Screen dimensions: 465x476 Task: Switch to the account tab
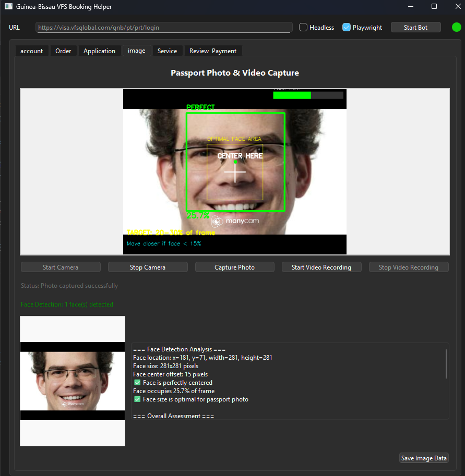[32, 51]
